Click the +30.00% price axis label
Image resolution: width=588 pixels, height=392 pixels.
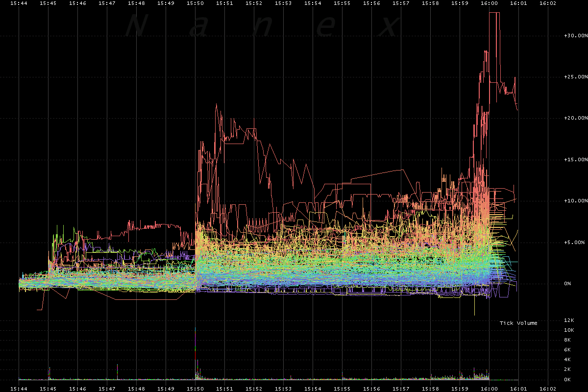[x=576, y=36]
